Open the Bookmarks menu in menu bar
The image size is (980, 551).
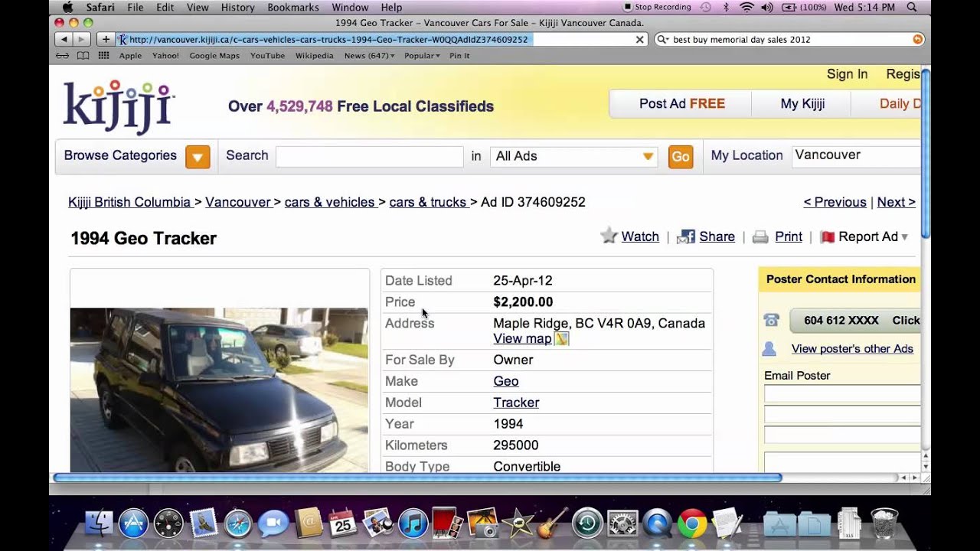click(292, 8)
